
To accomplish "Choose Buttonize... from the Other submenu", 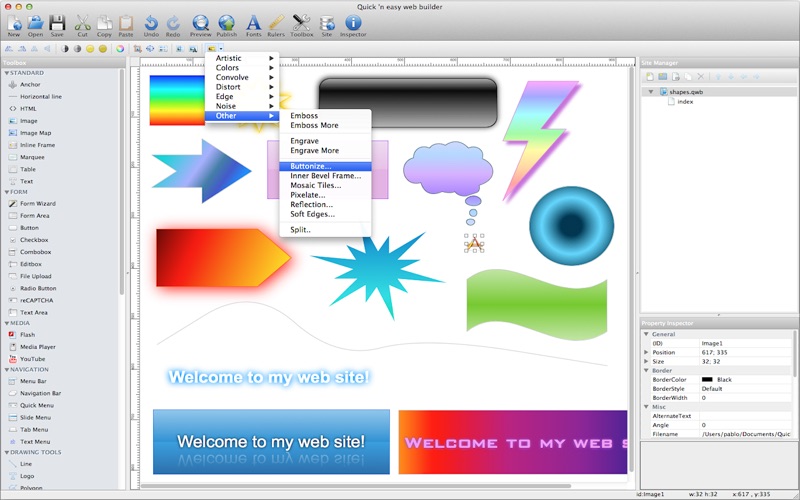I will tap(310, 166).
